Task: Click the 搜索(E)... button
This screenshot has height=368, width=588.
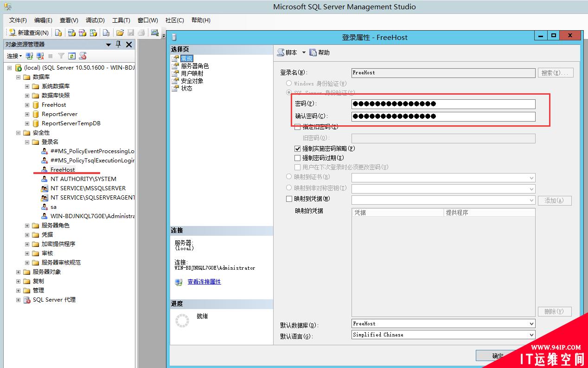Action: [556, 73]
